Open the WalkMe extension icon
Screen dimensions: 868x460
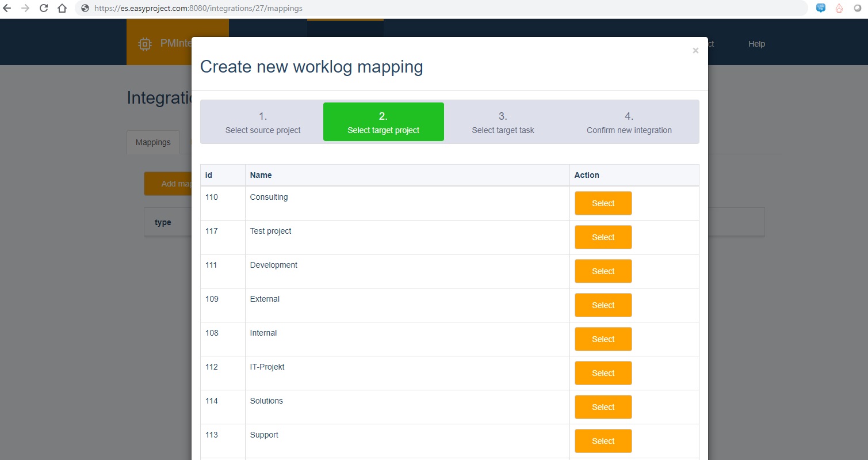(820, 8)
